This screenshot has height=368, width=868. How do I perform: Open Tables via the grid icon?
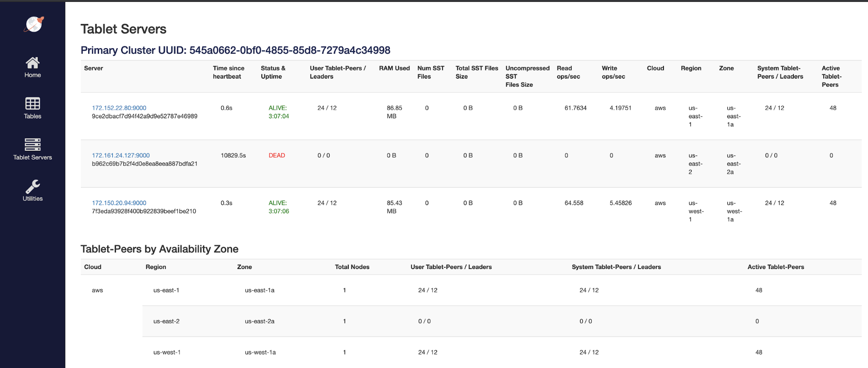(33, 103)
